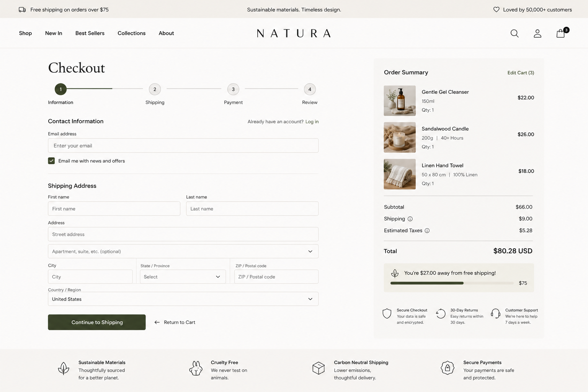Click the $80.28 USD total amount
This screenshot has width=588, height=392.
click(x=513, y=251)
